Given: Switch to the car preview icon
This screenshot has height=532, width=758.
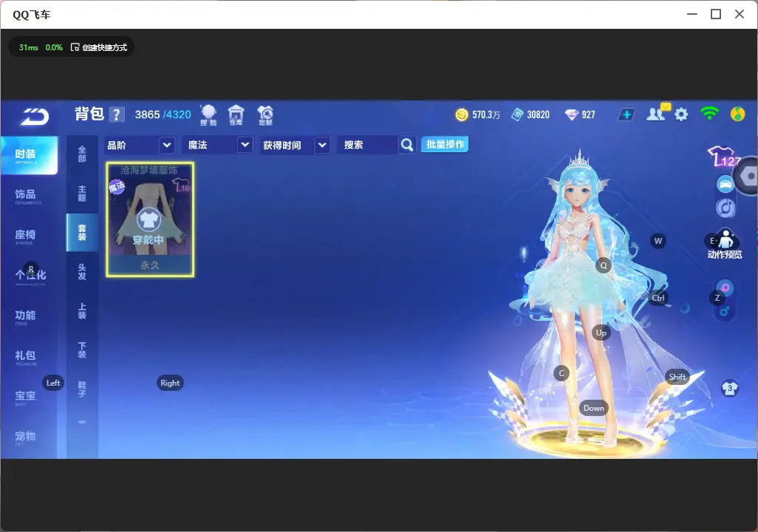Looking at the screenshot, I should [725, 184].
